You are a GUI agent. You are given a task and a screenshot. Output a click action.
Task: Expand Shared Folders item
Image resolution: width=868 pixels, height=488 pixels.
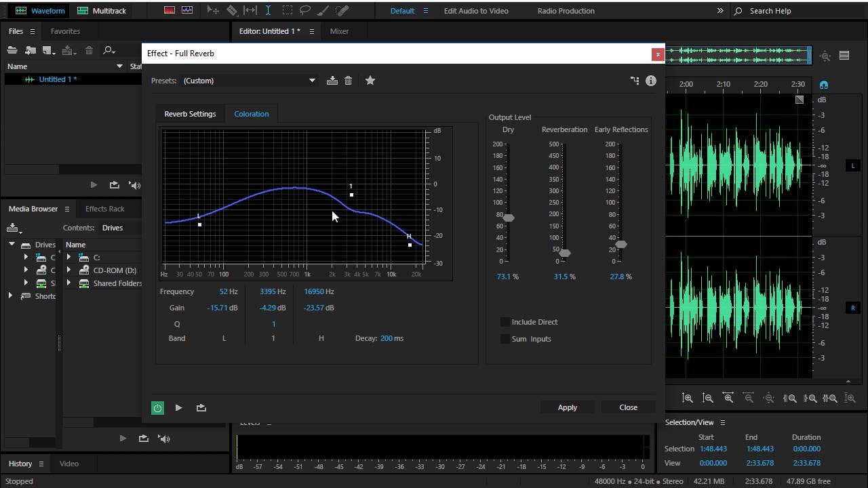pos(68,283)
